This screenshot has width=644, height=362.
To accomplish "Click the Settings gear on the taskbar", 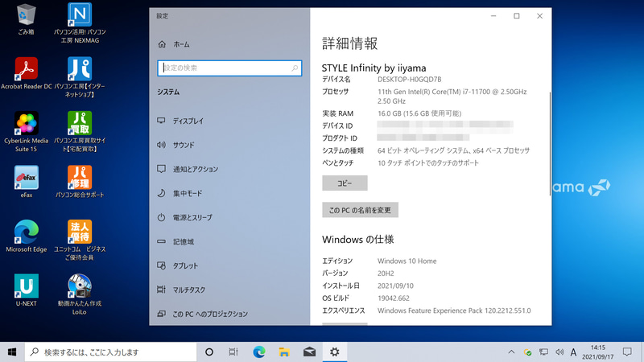I will click(x=335, y=352).
